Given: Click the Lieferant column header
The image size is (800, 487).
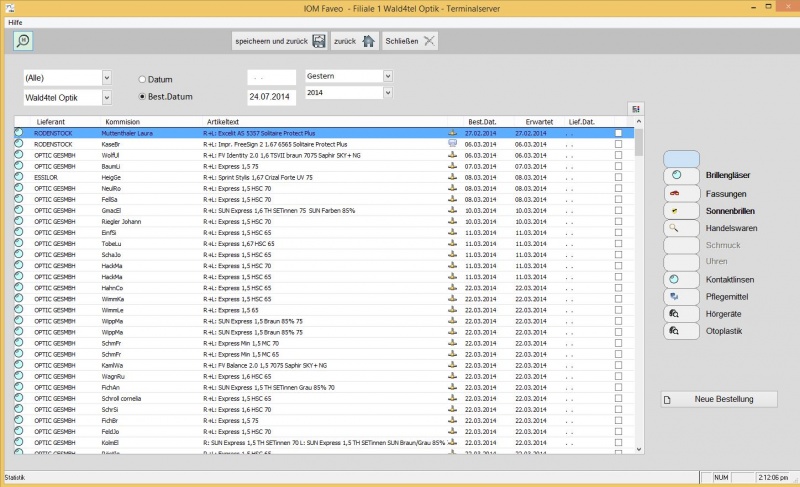Looking at the screenshot, I should pyautogui.click(x=50, y=121).
